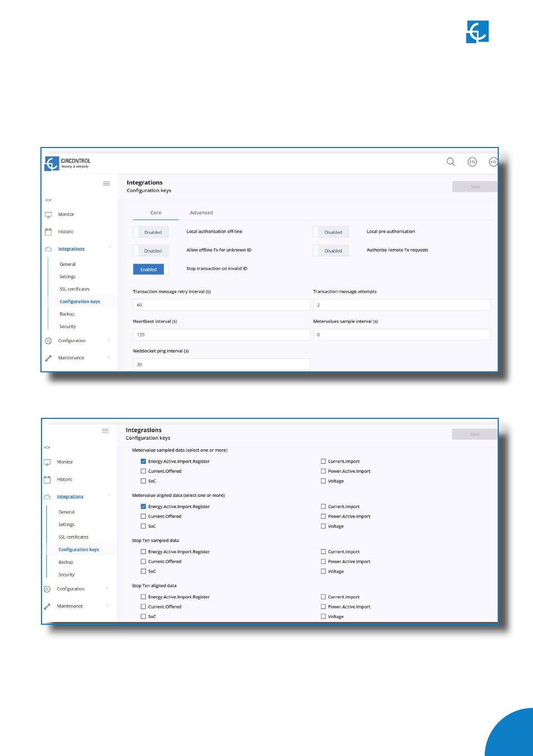Screen dimensions: 533x756
Task: Switch to the Core tab
Action: pyautogui.click(x=156, y=213)
